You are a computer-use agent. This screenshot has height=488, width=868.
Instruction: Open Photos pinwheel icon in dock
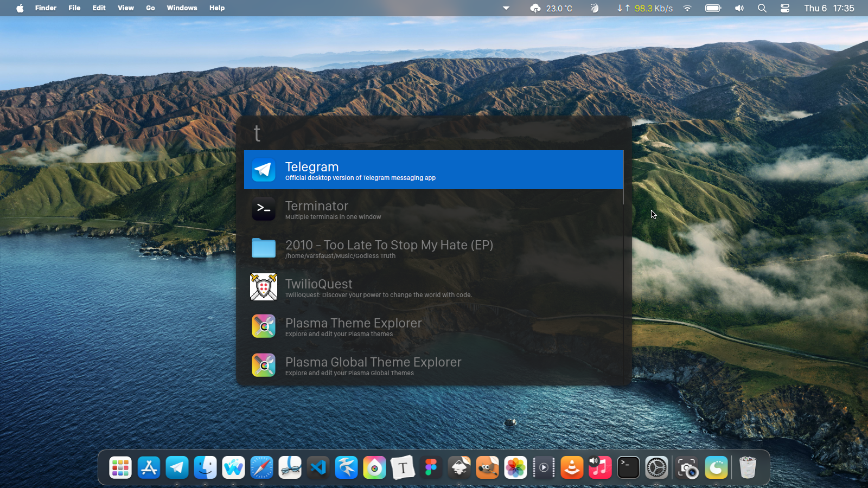(x=515, y=467)
